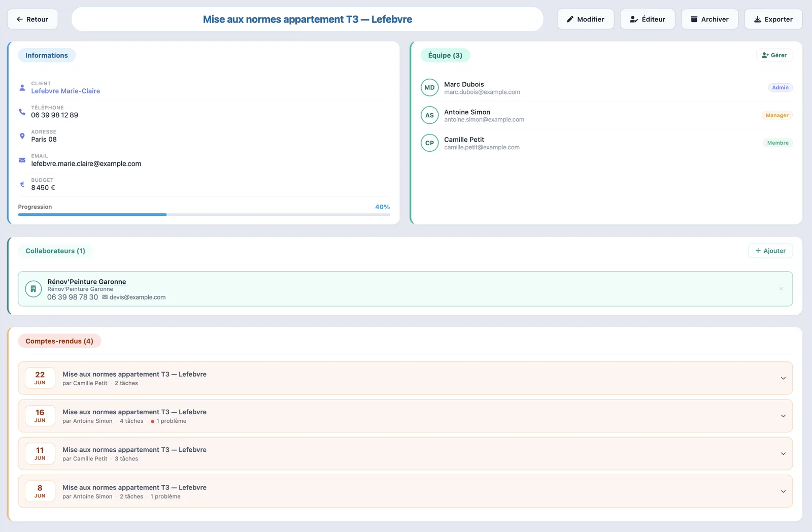Click marc.dubois@example.com
The width and height of the screenshot is (812, 532).
[x=482, y=92]
